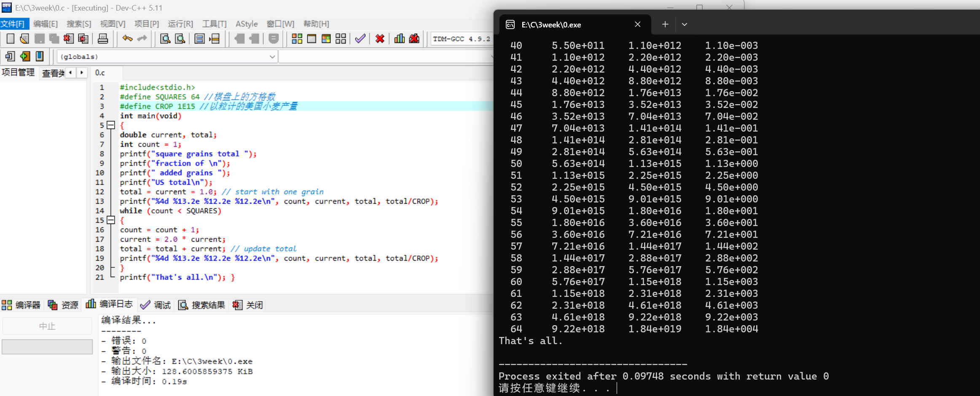Open the 搜索[S] menu
980x396 pixels.
click(x=79, y=24)
